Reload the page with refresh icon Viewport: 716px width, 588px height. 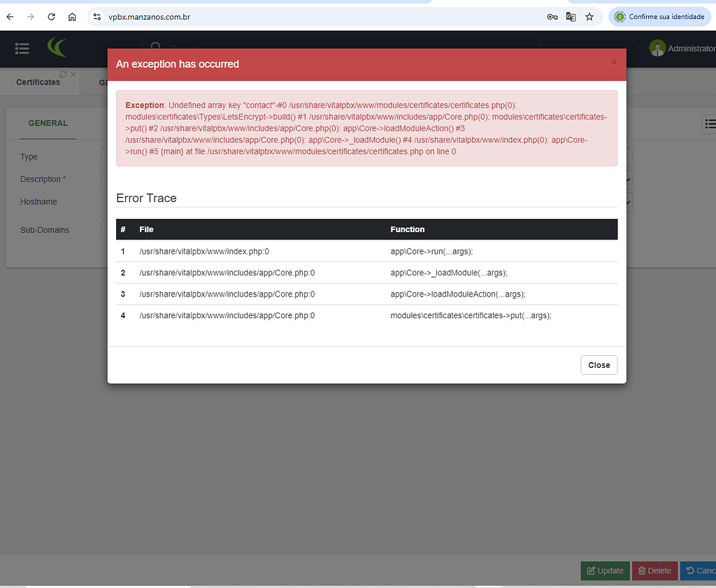[51, 16]
